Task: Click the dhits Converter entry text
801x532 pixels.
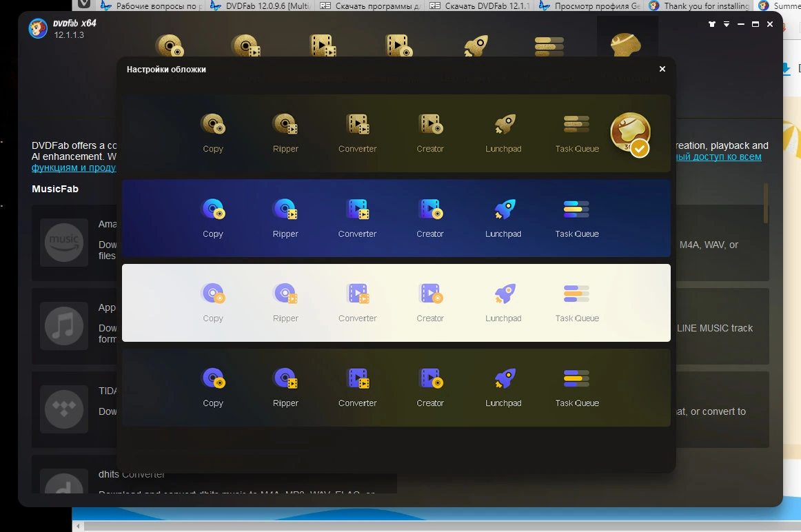Action: point(132,474)
